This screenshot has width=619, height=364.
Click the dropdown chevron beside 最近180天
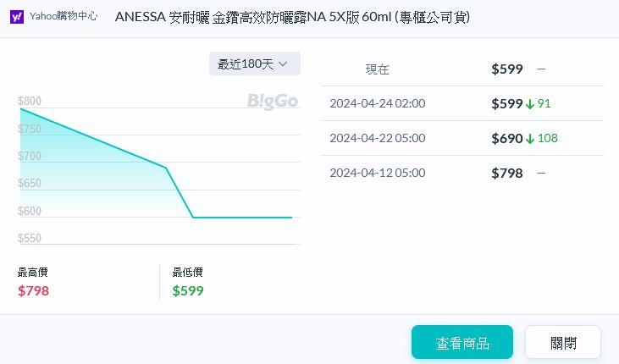point(283,63)
